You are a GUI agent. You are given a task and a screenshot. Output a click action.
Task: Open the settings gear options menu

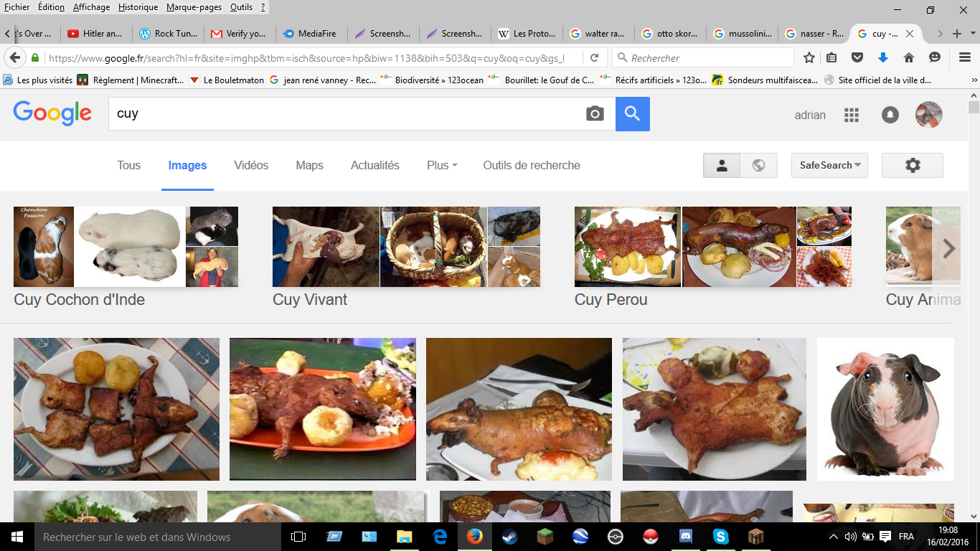(912, 165)
